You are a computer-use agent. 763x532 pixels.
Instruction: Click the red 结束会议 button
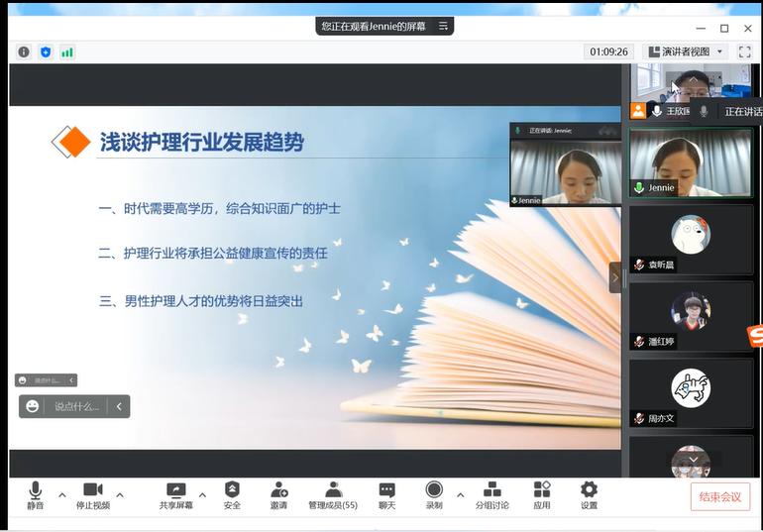point(719,496)
